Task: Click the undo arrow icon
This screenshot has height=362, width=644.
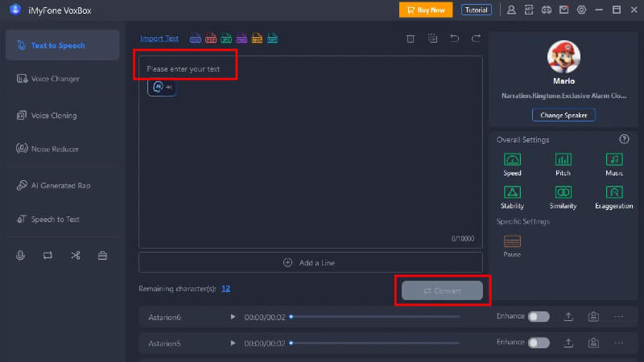Action: coord(454,39)
